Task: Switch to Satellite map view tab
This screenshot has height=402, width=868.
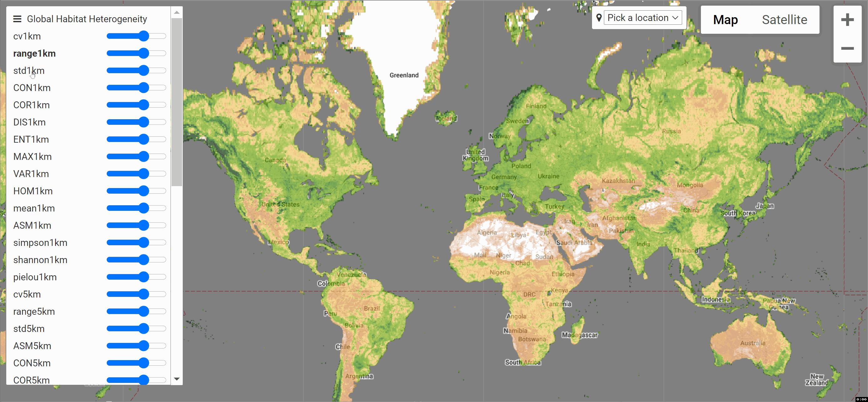Action: [784, 19]
